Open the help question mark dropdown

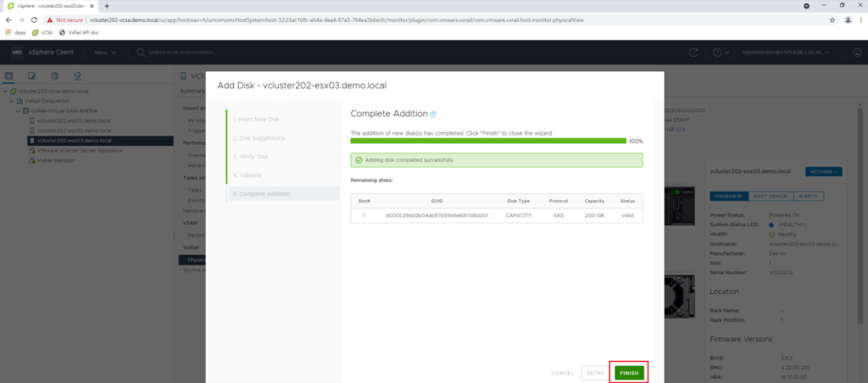(x=721, y=53)
